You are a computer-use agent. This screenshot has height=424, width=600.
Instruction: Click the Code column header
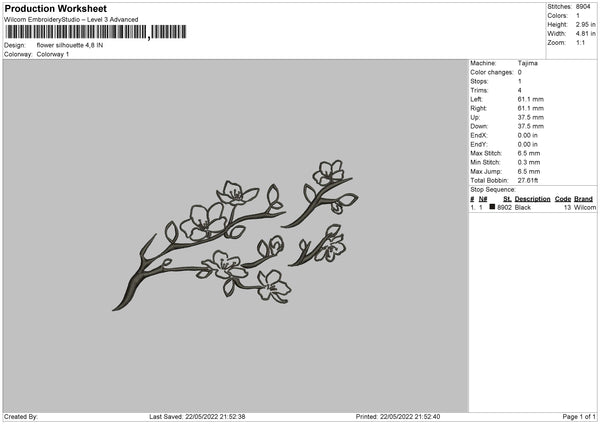562,199
